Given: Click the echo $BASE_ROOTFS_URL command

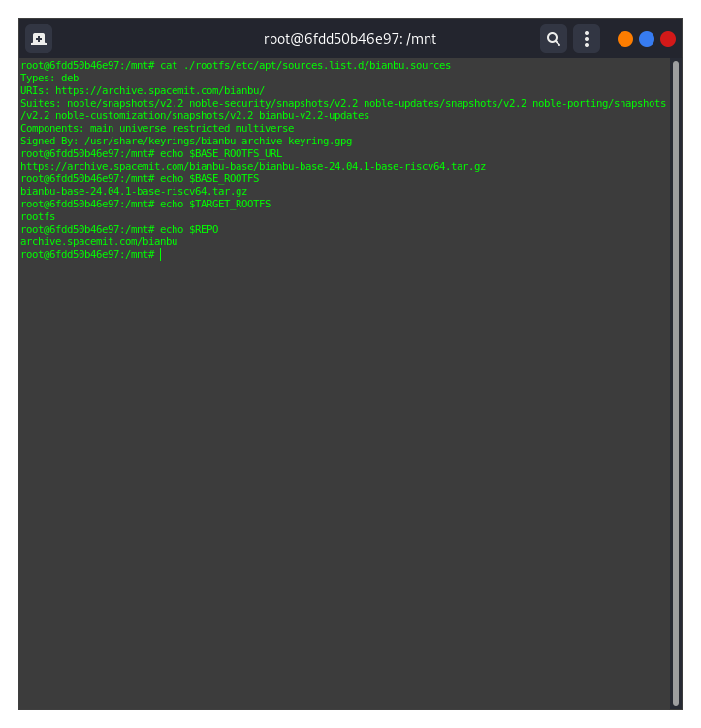Looking at the screenshot, I should coord(221,153).
